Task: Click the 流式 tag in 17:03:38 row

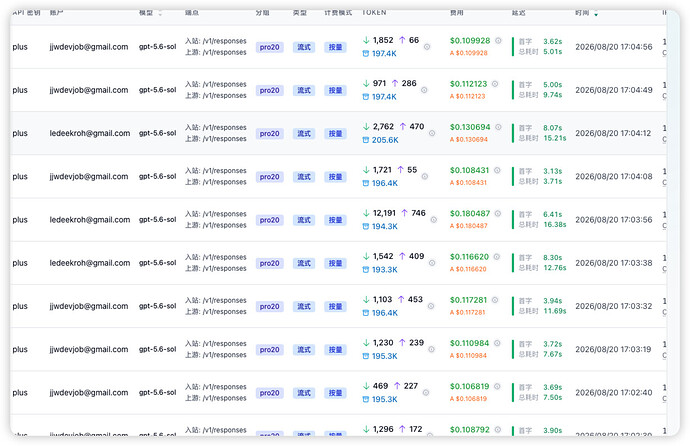Action: (304, 263)
